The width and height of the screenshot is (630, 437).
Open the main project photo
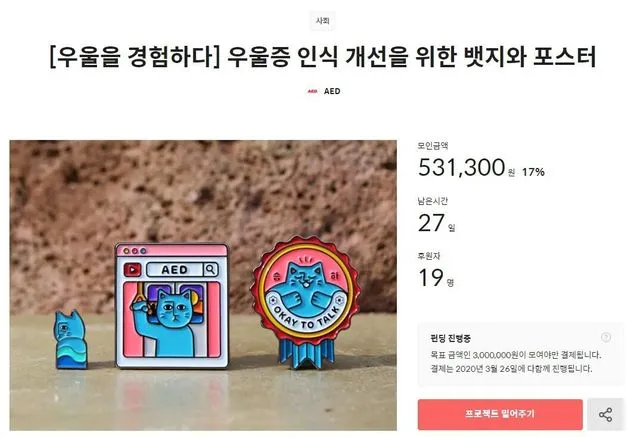pyautogui.click(x=203, y=285)
